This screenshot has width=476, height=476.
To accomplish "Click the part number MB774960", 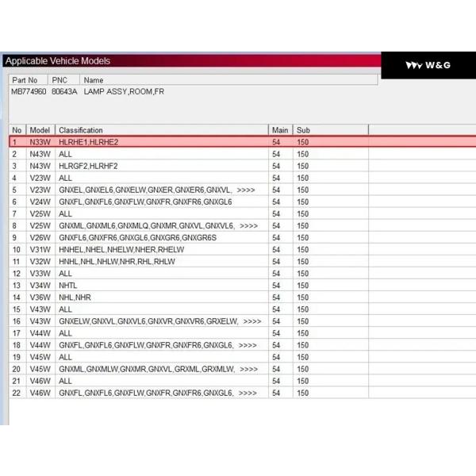I will (29, 92).
